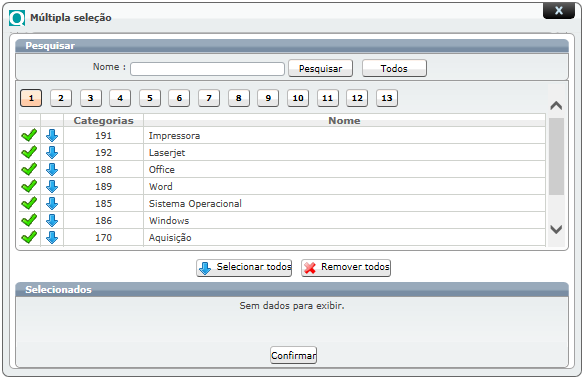Click Selecionar todos button
Screen dimensions: 584x378
click(244, 268)
